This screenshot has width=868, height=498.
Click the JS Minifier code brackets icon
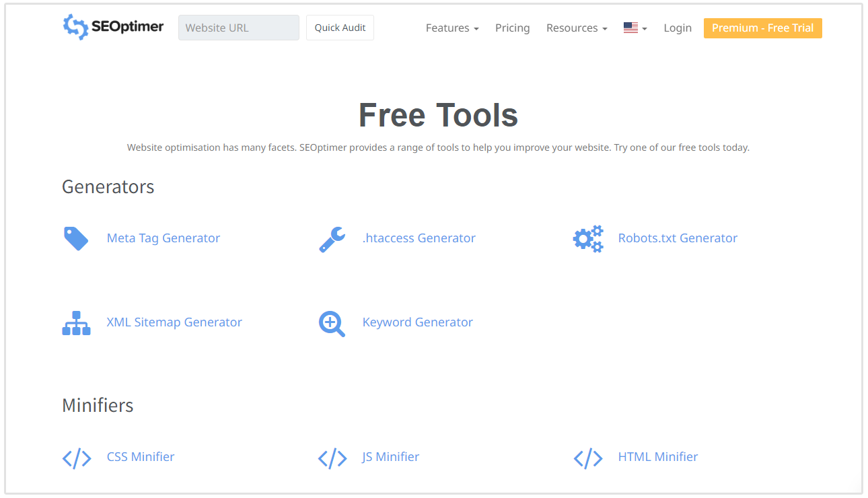coord(332,458)
